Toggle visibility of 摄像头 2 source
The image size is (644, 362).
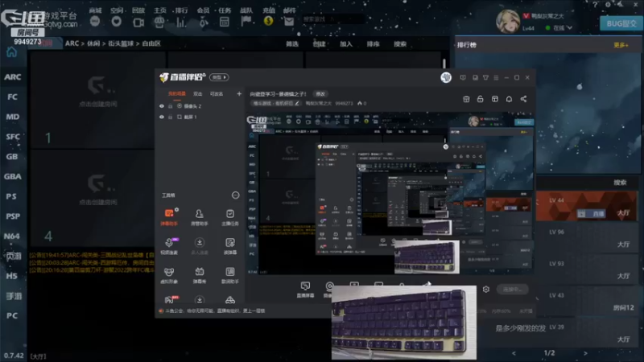[162, 106]
